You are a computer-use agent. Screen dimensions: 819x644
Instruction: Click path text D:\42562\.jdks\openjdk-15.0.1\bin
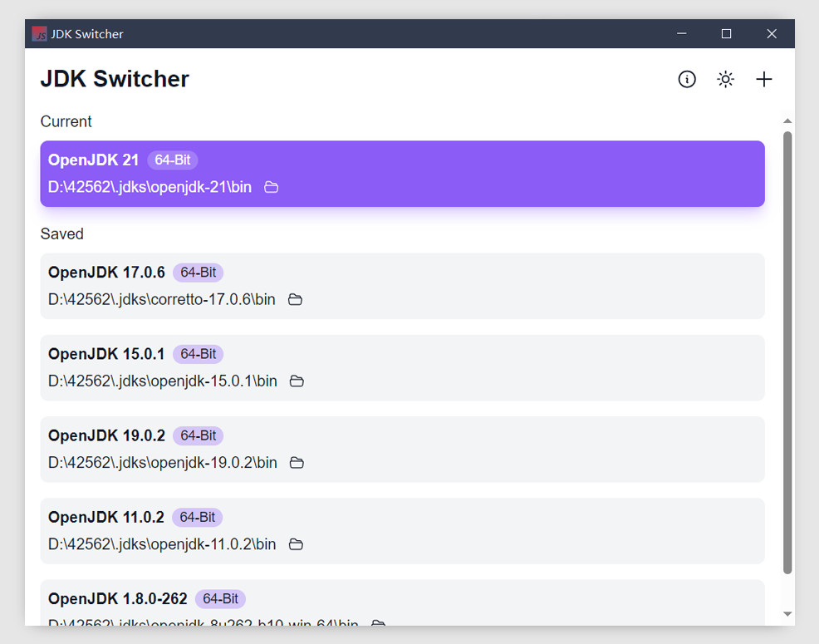click(x=163, y=381)
